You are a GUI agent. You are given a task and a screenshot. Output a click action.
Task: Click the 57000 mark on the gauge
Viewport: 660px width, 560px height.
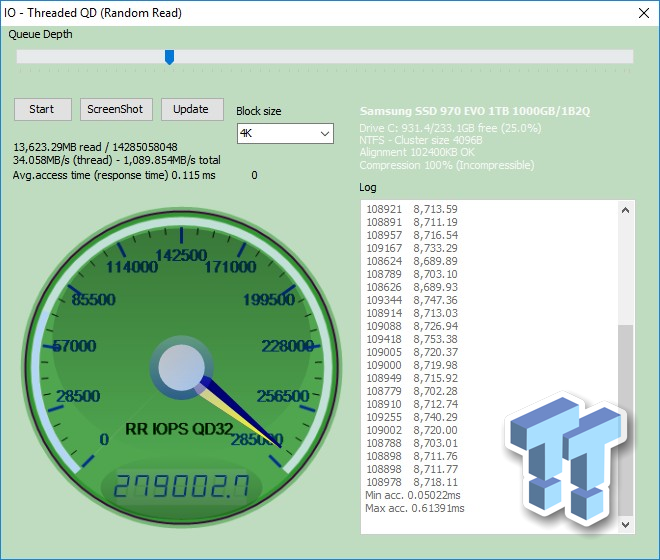[x=75, y=346]
